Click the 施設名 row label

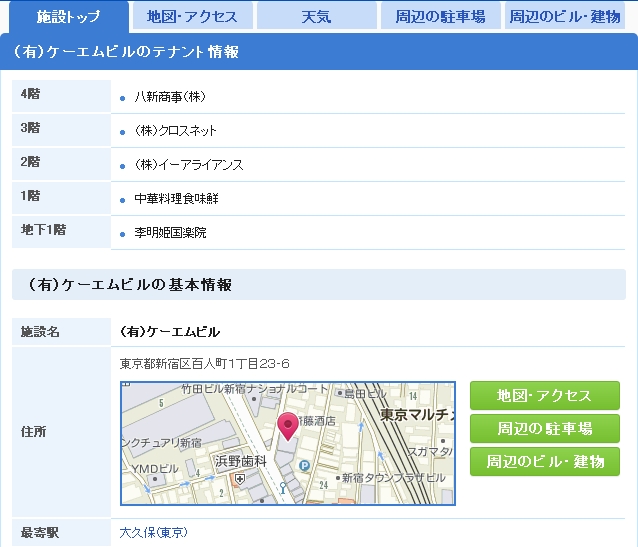[x=40, y=332]
